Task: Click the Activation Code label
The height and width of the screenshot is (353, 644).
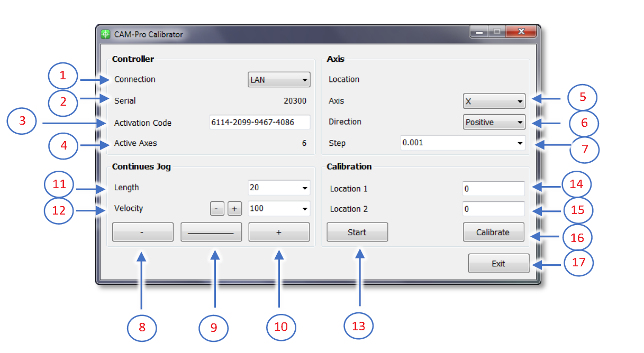Action: (143, 123)
